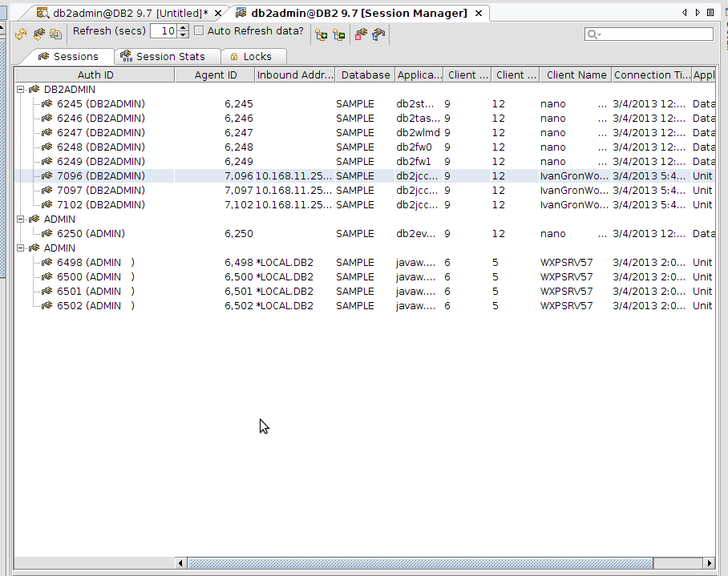The height and width of the screenshot is (576, 728).
Task: Click the db2wlmd application cell
Action: [418, 133]
